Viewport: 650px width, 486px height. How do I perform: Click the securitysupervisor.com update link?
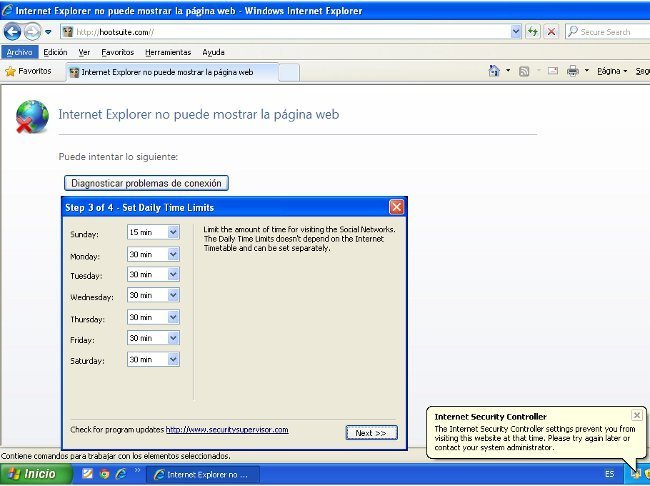[227, 430]
